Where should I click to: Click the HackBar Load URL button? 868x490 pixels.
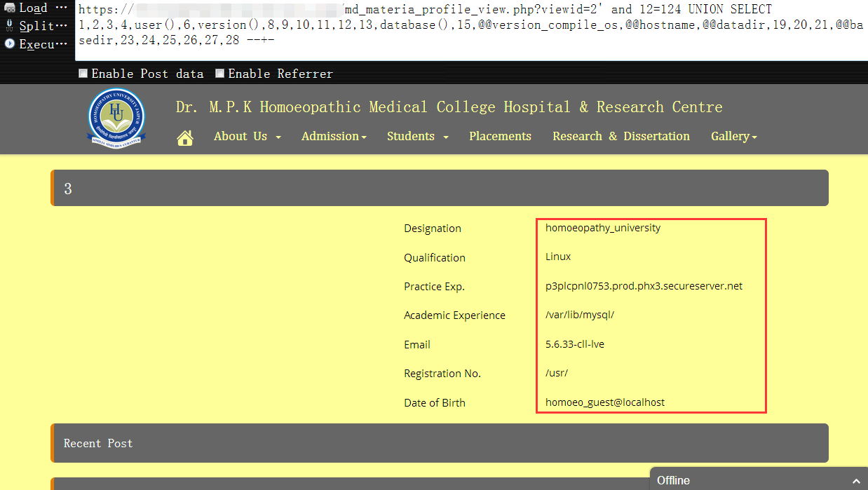pos(36,8)
